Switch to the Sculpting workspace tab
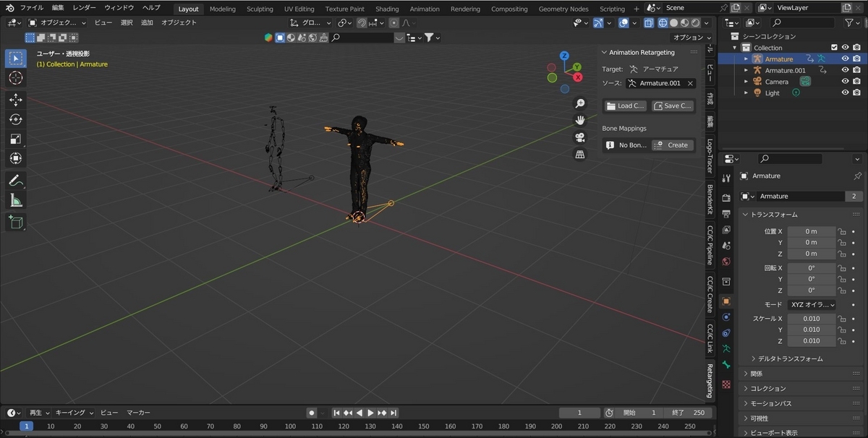Viewport: 868px width, 438px height. (x=260, y=9)
